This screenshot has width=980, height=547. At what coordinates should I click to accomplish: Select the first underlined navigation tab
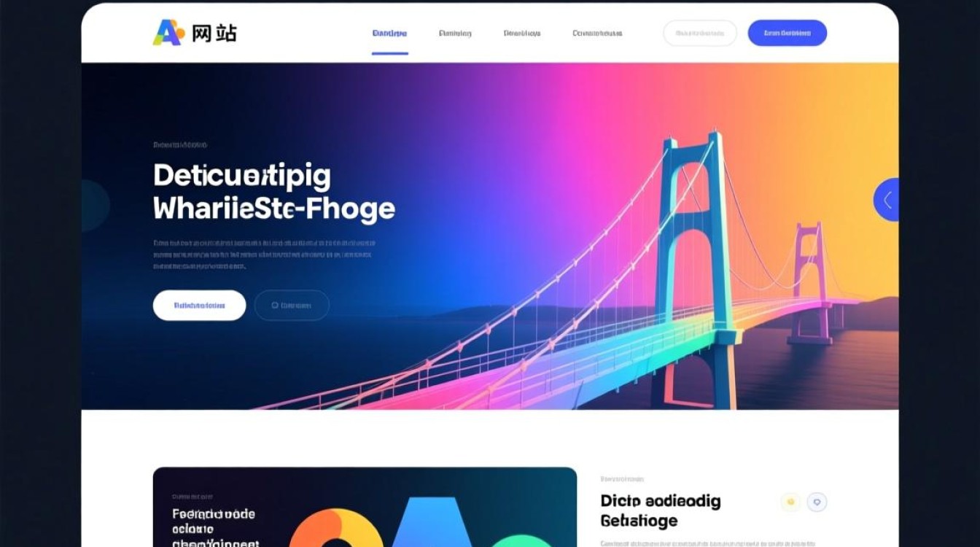389,34
